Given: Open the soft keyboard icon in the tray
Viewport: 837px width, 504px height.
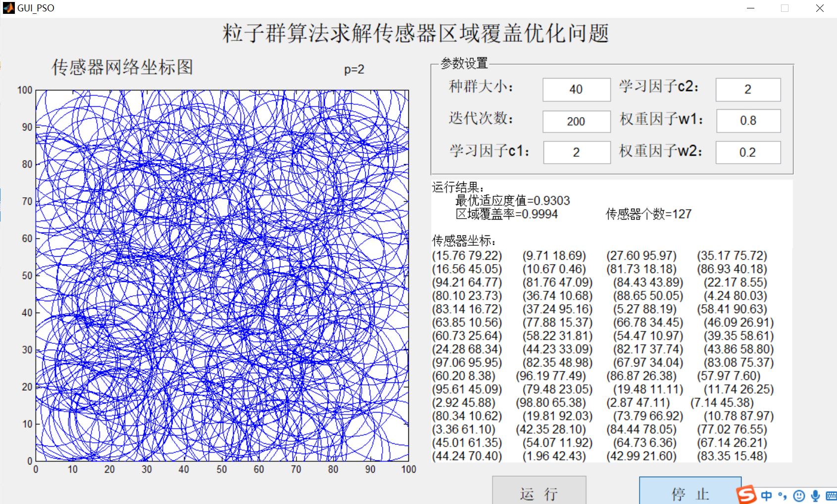Looking at the screenshot, I should pos(832,495).
